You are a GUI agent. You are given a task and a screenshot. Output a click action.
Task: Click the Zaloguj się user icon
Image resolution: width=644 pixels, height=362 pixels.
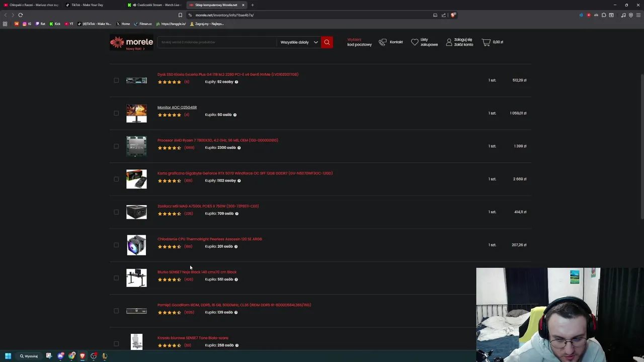point(449,42)
